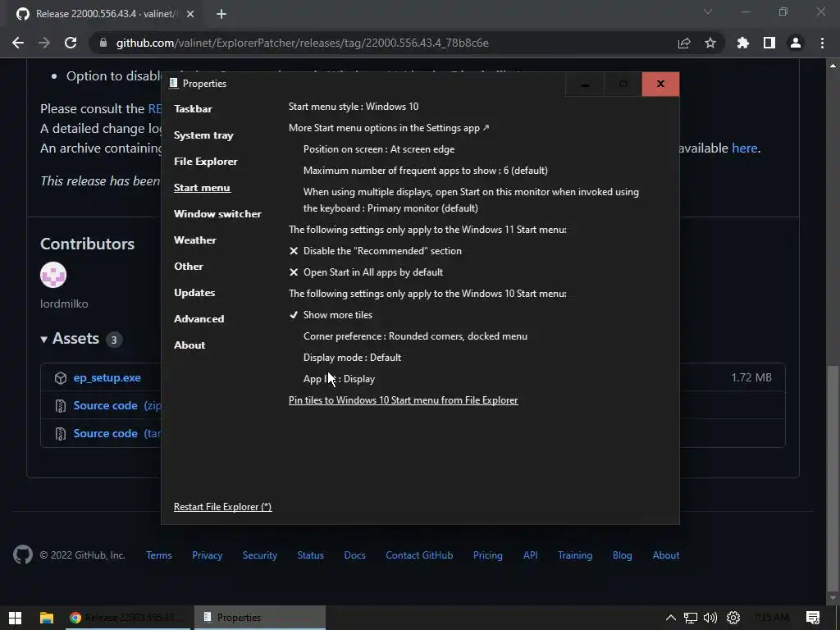Change multiple displays Start monitor option
The width and height of the screenshot is (840, 630).
coord(471,200)
